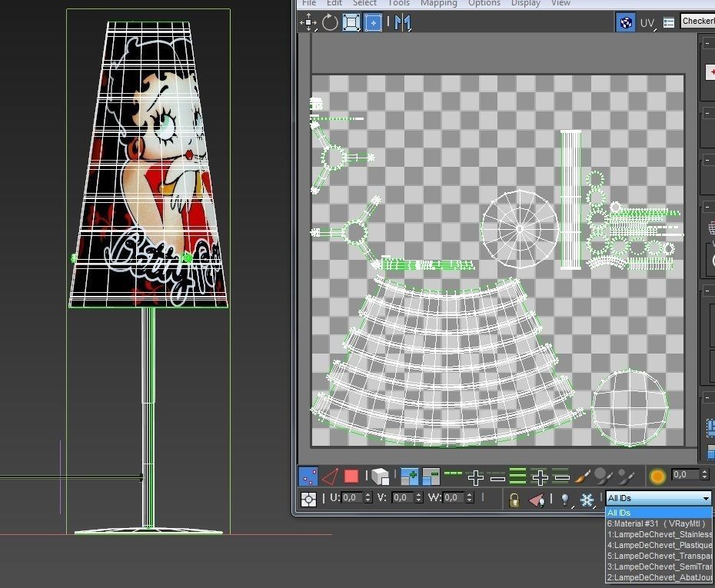Toggle Soft Selection orange button
Screen dimensions: 715x588
657,477
